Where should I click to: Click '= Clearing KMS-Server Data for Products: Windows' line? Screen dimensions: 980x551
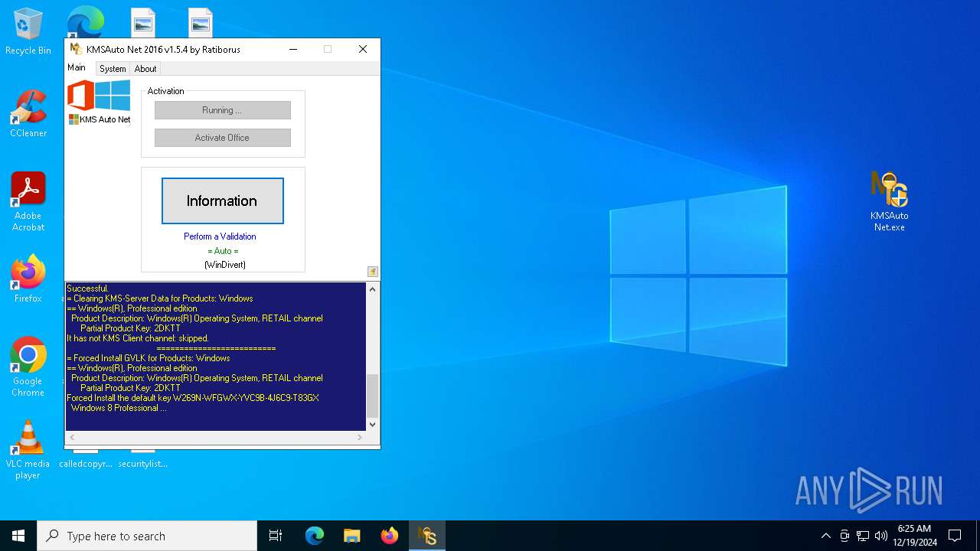point(160,298)
